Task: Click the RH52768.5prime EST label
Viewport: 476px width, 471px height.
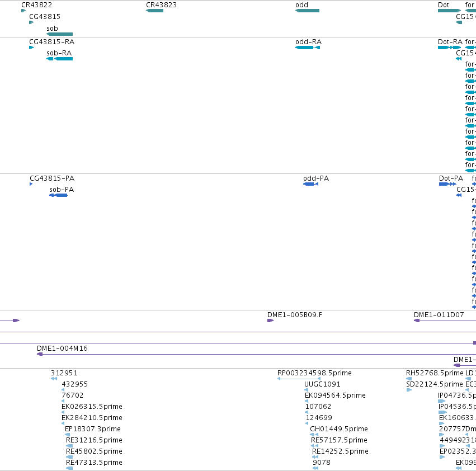Action: [x=435, y=373]
